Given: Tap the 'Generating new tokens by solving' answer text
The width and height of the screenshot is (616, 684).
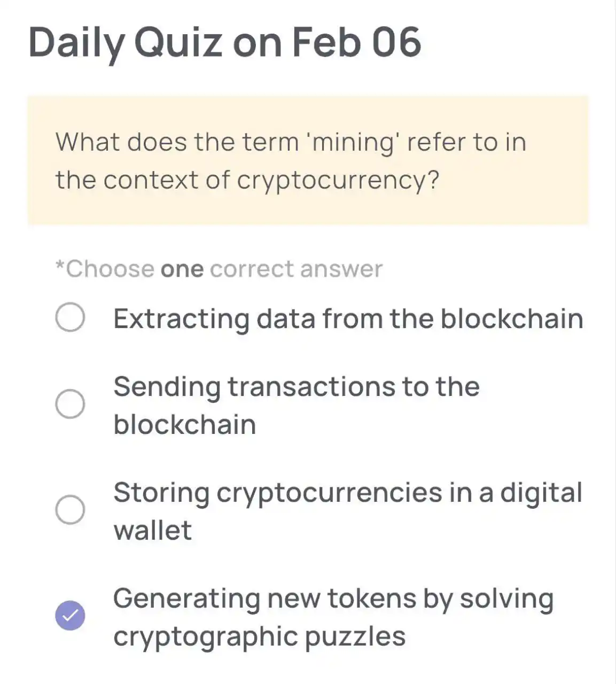Looking at the screenshot, I should tap(333, 599).
